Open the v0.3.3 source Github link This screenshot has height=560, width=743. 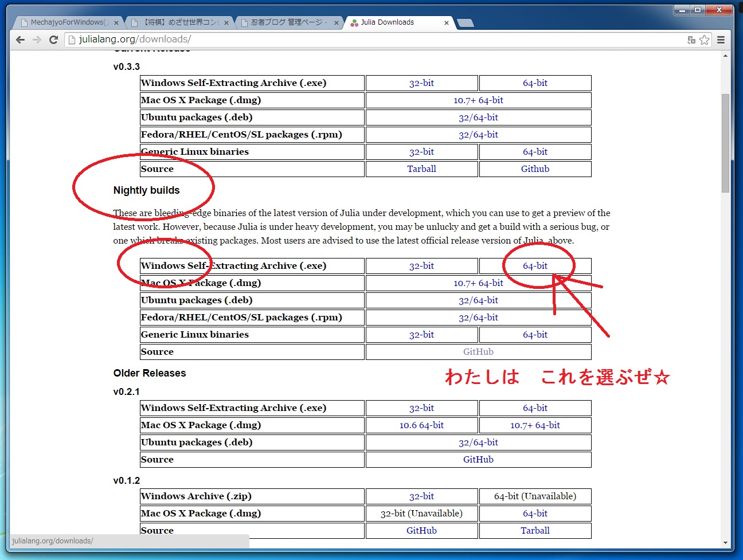(x=535, y=169)
